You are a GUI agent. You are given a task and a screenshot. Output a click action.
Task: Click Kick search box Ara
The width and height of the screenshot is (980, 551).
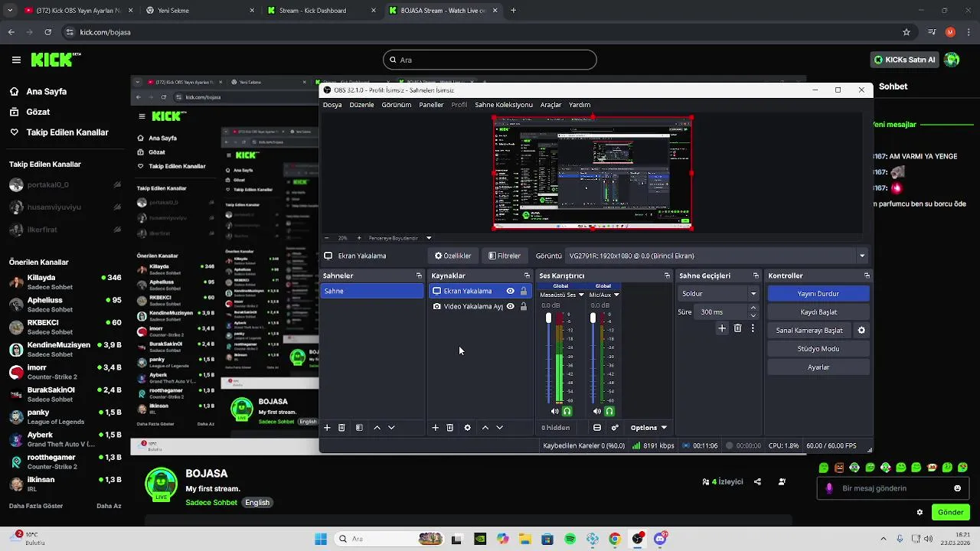point(490,60)
